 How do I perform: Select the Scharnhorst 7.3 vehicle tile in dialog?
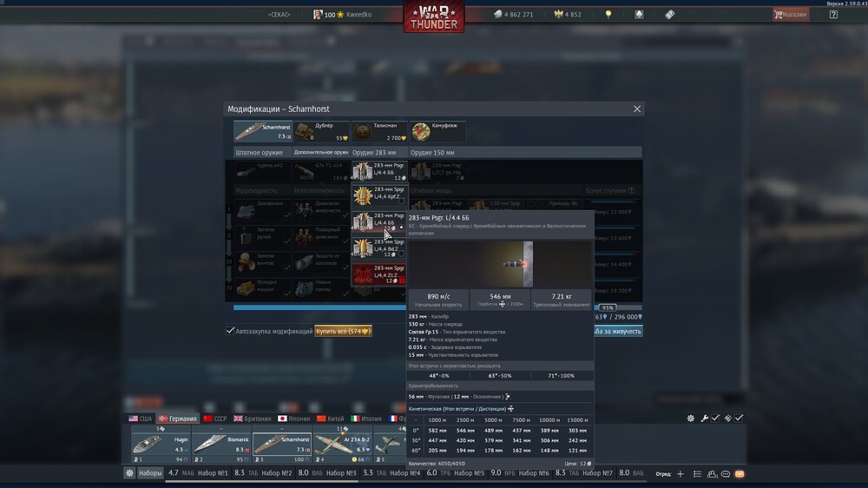[x=262, y=131]
